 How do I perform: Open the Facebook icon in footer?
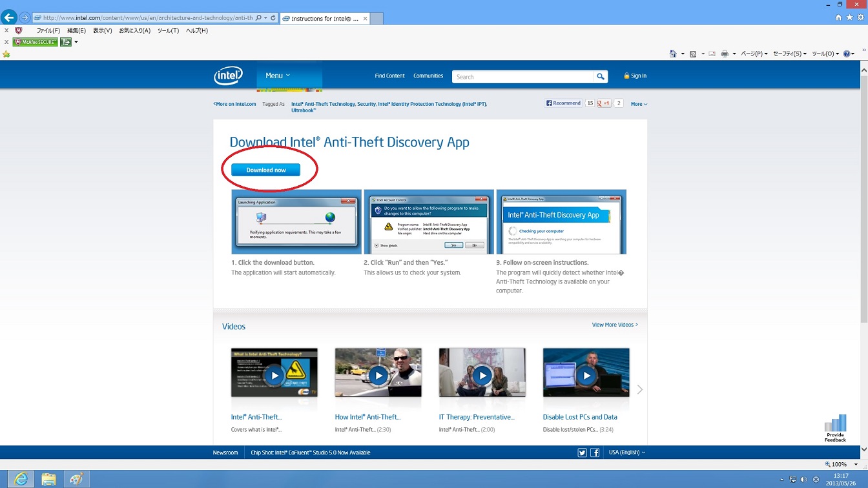pos(595,452)
